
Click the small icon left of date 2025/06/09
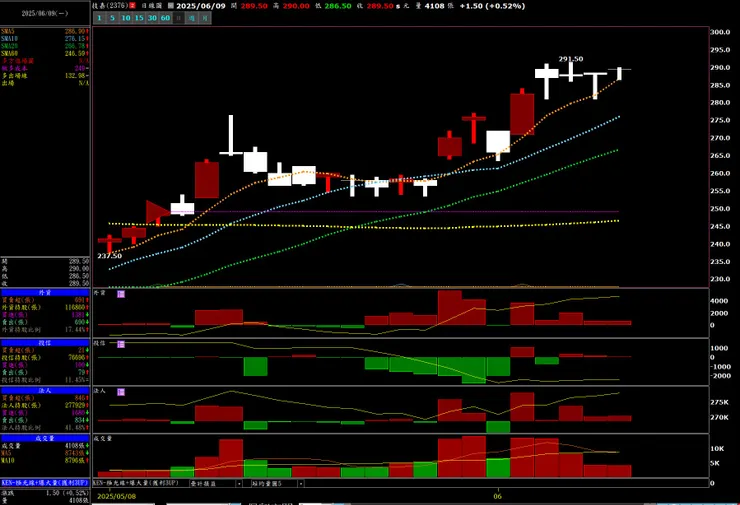click(171, 6)
